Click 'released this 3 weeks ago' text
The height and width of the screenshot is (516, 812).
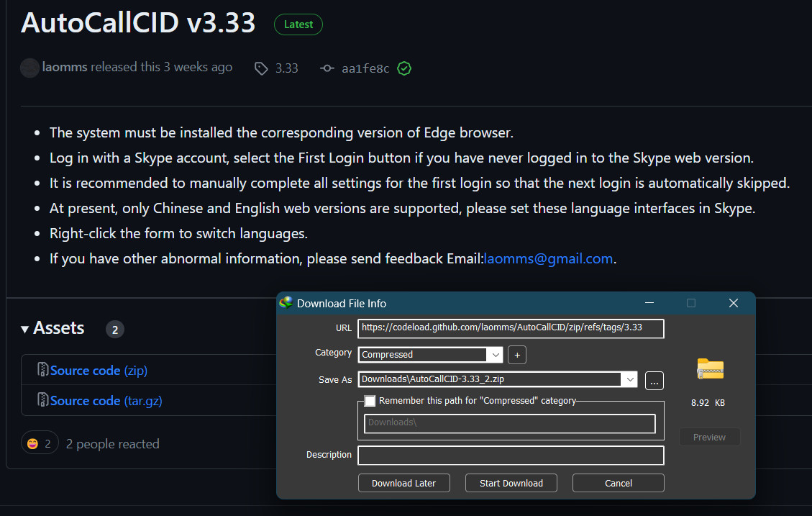(x=162, y=68)
